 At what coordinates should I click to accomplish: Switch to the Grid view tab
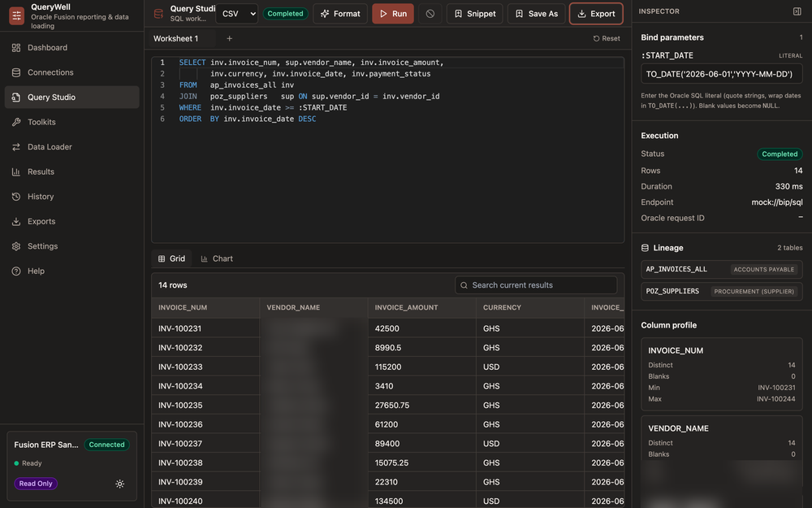tap(171, 258)
